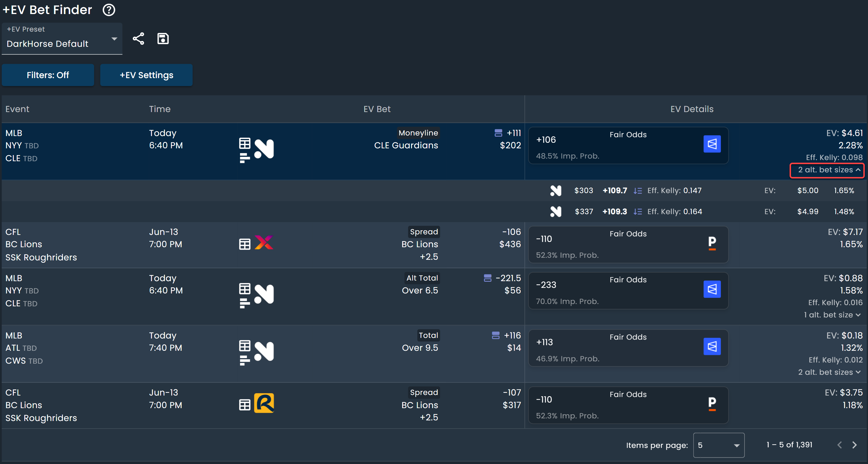
Task: Click the N logo in the $303 alt bet row
Action: point(556,191)
